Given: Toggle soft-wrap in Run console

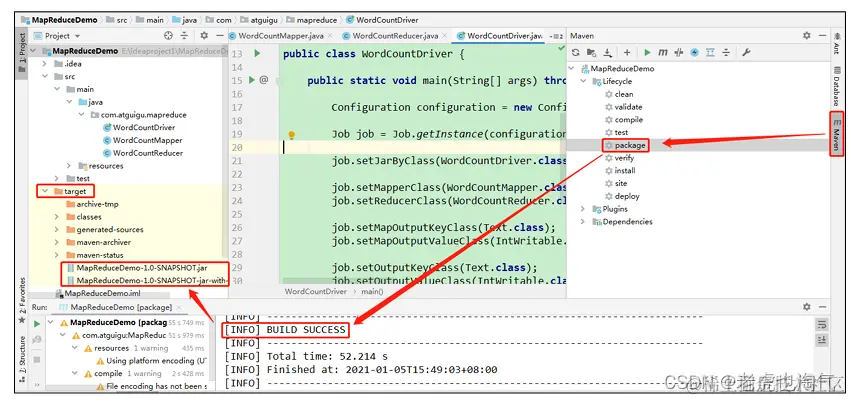Looking at the screenshot, I should (x=822, y=324).
